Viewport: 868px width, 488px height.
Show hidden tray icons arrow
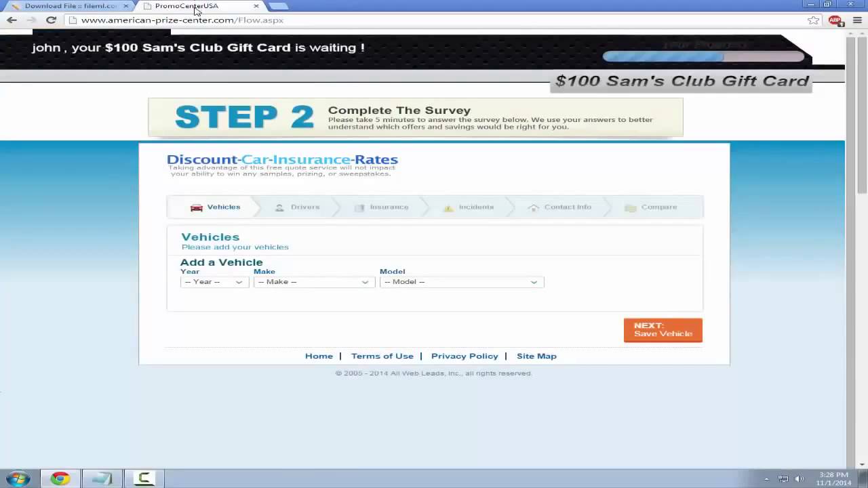point(768,479)
